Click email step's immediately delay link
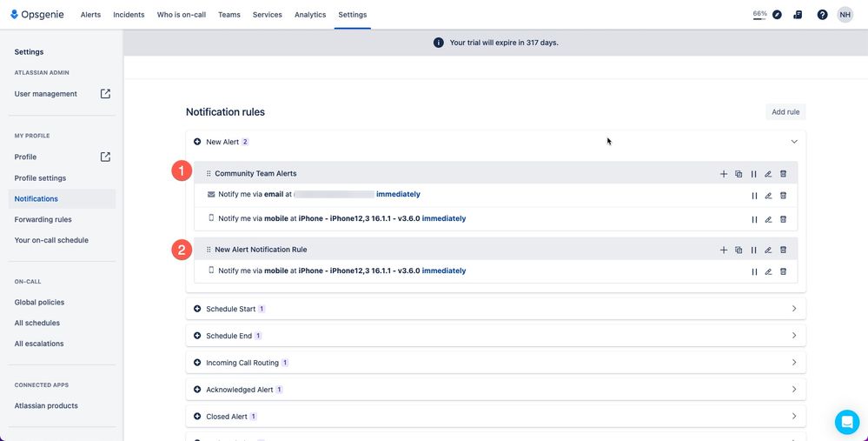Screen dimensions: 868x441 [x=398, y=195]
